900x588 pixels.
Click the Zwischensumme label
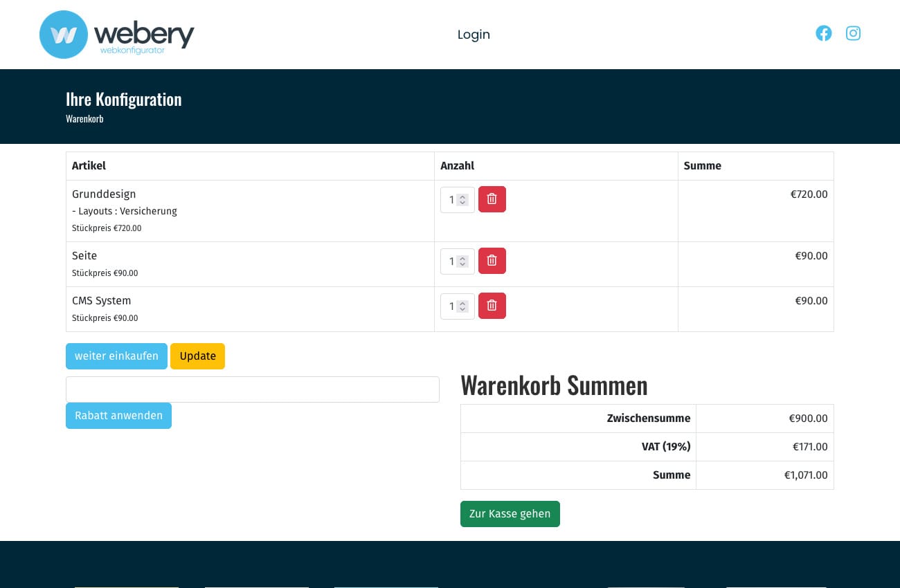click(x=649, y=419)
